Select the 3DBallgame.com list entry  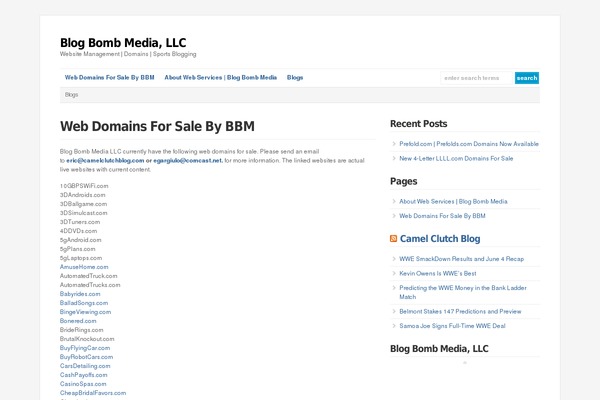83,204
